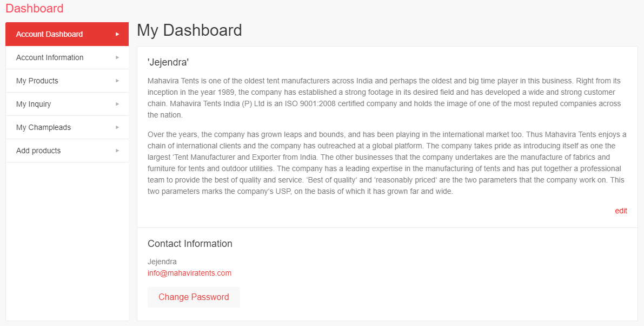Screen dimensions: 644x326
Task: Choose the Add products label in sidebar
Action: click(38, 151)
